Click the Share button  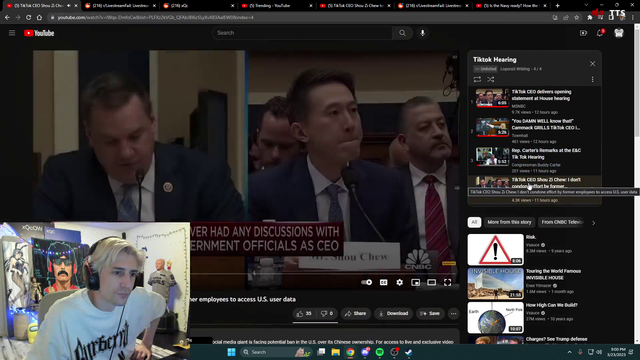click(x=356, y=313)
